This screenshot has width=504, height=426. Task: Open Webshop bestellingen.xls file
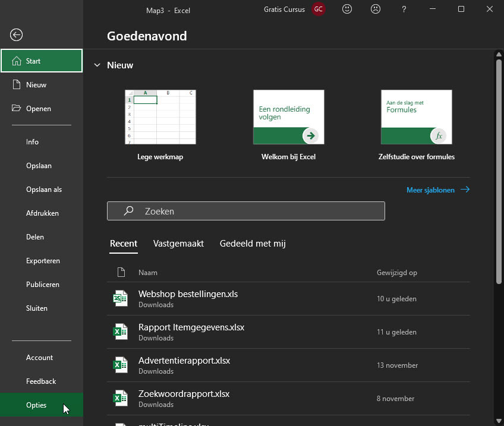click(x=288, y=298)
